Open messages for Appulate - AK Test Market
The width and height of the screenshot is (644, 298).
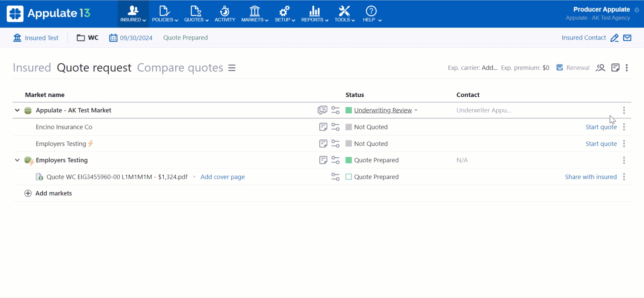tap(322, 110)
